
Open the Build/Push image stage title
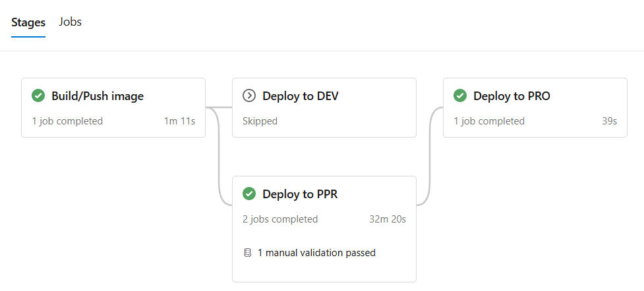98,96
